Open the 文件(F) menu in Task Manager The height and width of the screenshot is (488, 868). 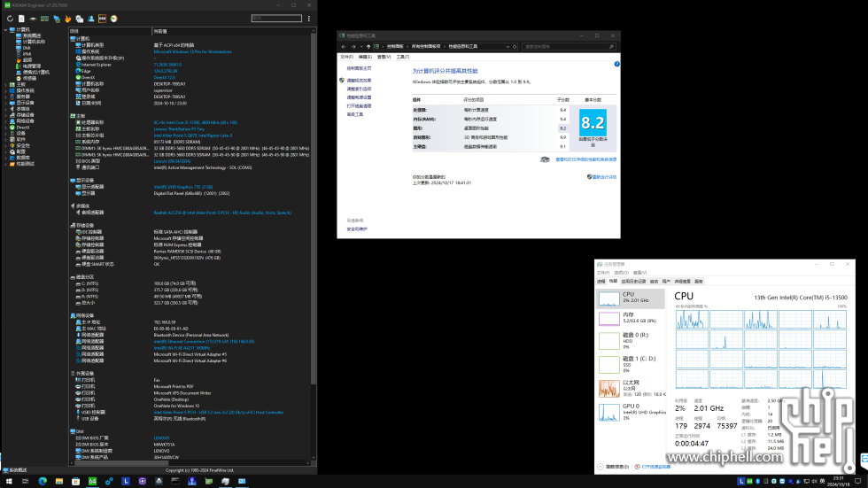point(602,273)
